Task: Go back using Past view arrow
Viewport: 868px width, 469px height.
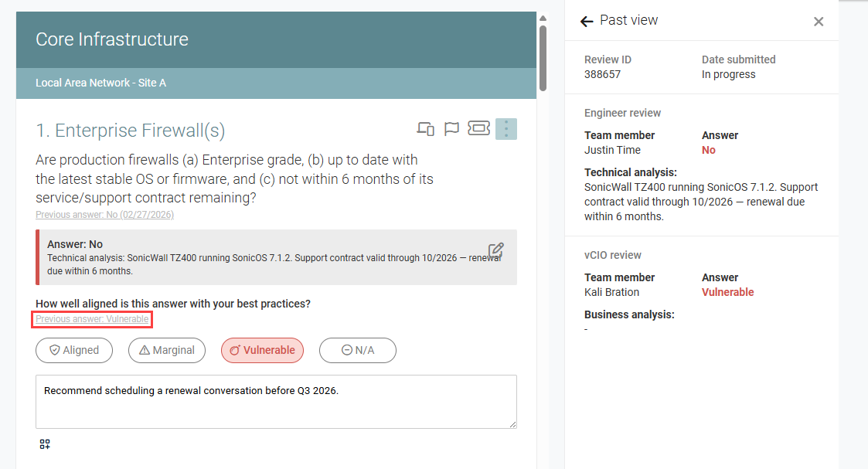Action: [x=586, y=21]
